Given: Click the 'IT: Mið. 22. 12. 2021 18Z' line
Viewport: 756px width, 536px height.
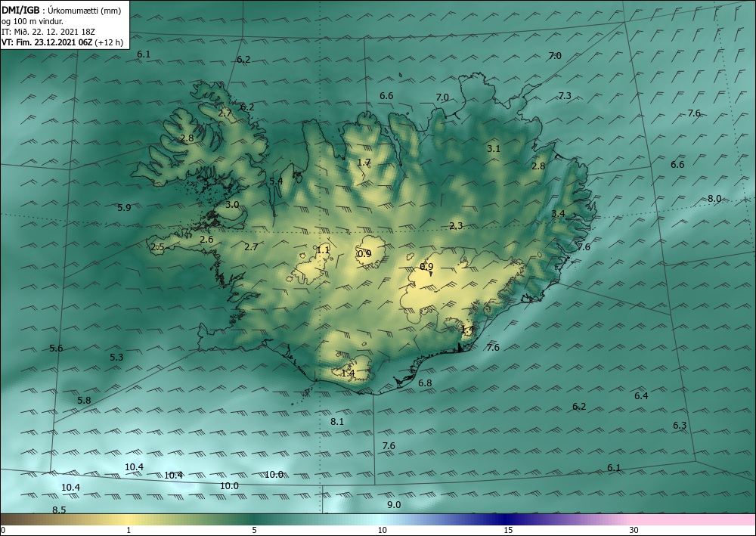Looking at the screenshot, I should coord(48,32).
